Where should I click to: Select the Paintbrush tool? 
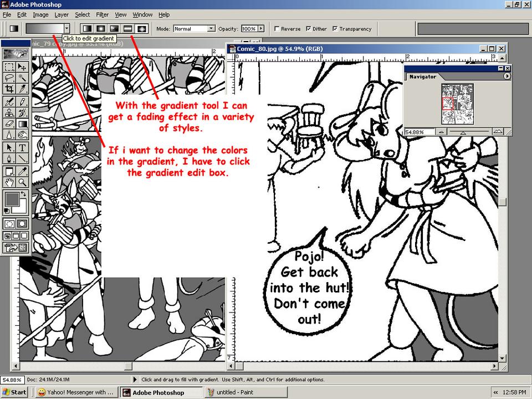pos(22,101)
